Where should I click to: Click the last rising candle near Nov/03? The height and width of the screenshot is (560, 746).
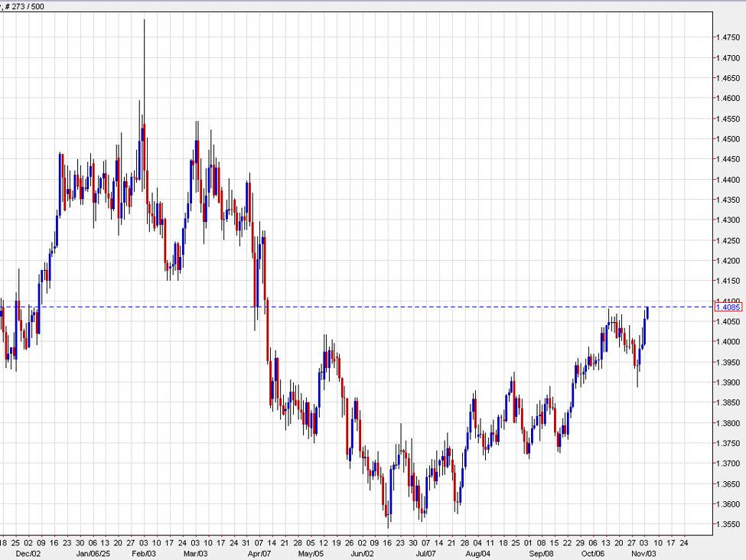click(647, 314)
